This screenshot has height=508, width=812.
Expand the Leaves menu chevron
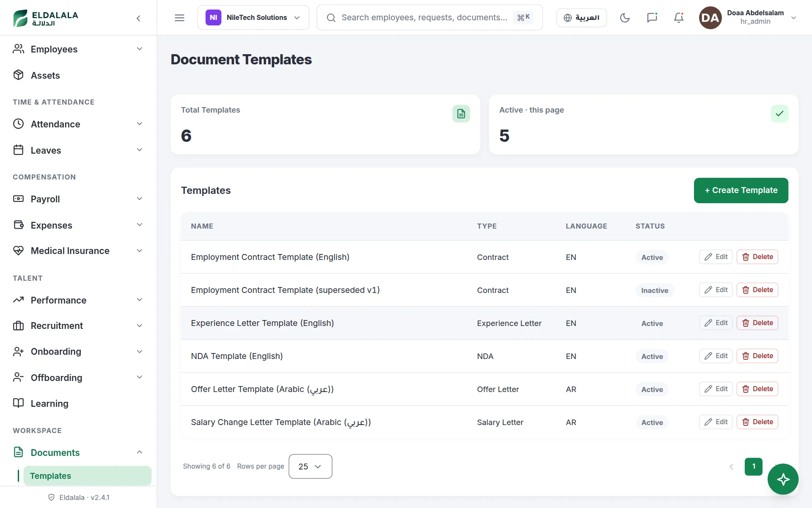pos(140,150)
